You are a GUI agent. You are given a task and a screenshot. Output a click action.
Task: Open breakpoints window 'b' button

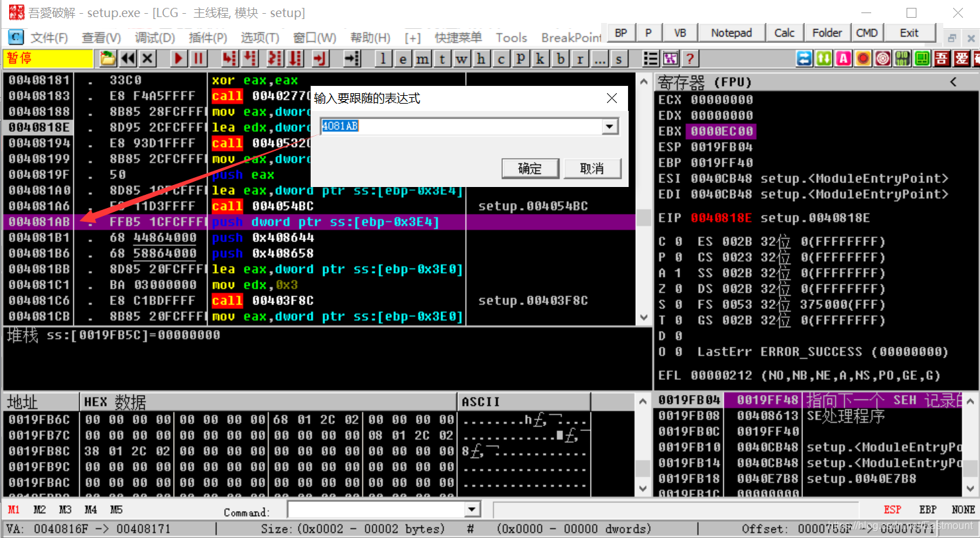(x=560, y=59)
